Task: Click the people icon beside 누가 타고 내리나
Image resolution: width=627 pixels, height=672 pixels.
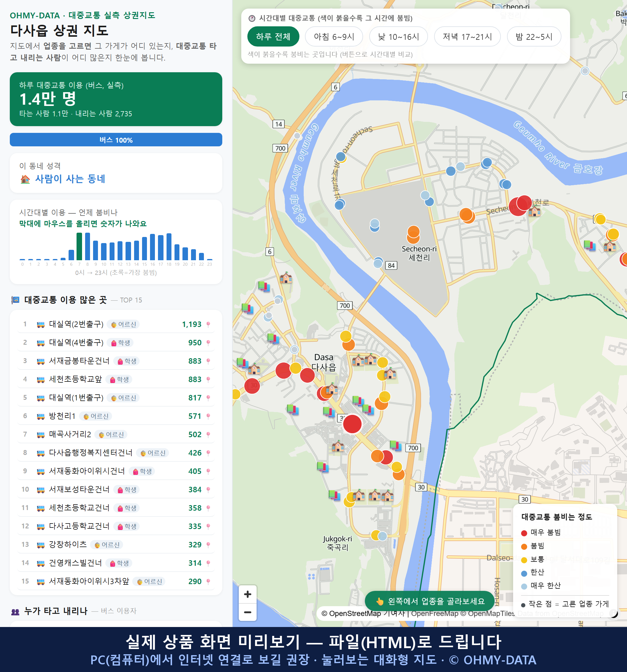Action: pos(15,611)
